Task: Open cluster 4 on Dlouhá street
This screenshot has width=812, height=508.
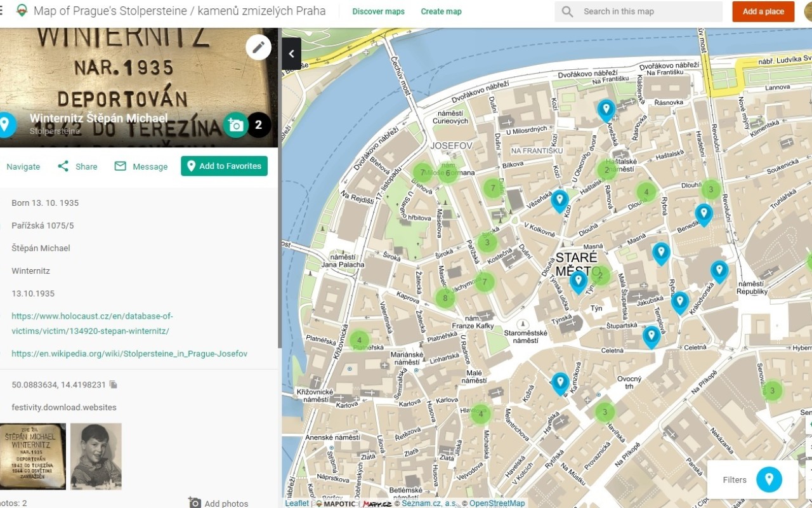Action: (646, 191)
